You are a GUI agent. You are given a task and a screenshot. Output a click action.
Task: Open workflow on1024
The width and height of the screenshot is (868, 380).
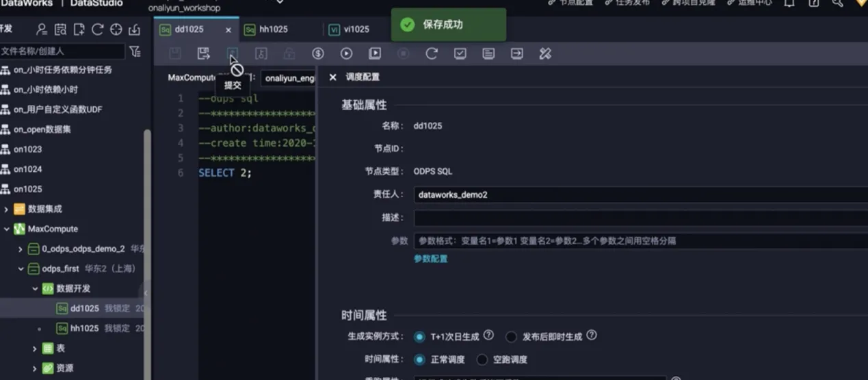28,169
